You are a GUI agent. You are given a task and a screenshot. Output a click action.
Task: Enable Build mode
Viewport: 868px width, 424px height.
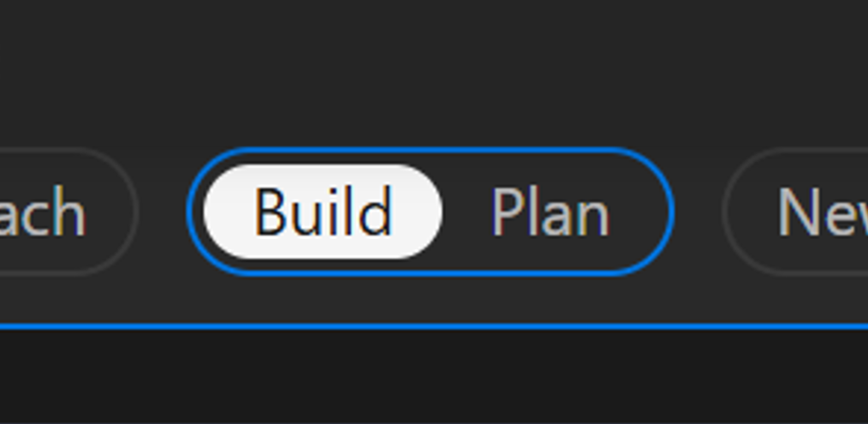click(323, 212)
